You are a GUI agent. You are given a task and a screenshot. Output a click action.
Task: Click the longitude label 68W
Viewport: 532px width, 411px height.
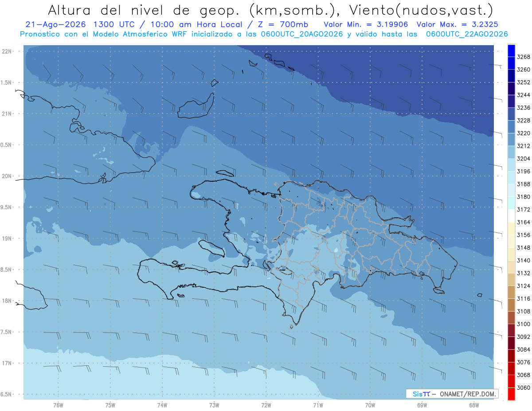point(474,405)
